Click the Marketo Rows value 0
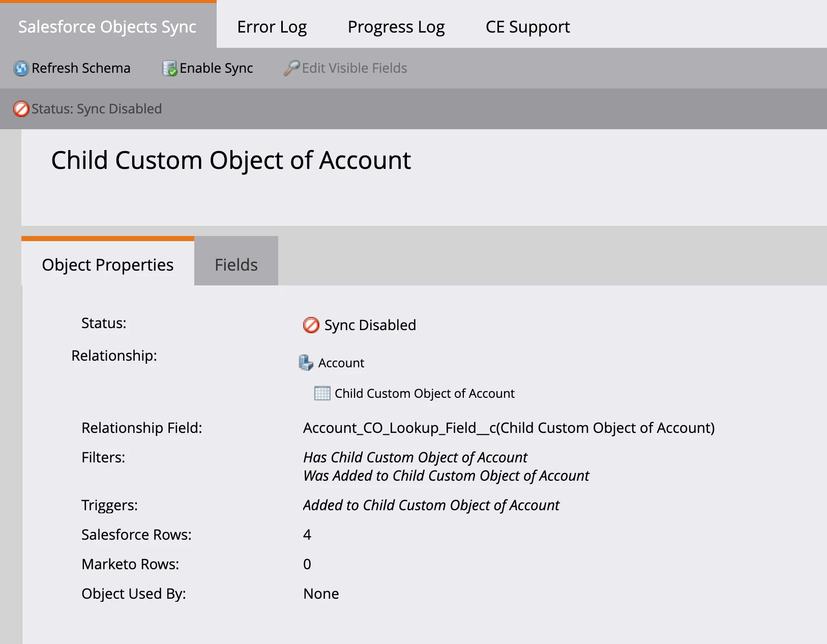The width and height of the screenshot is (827, 644). 307,564
